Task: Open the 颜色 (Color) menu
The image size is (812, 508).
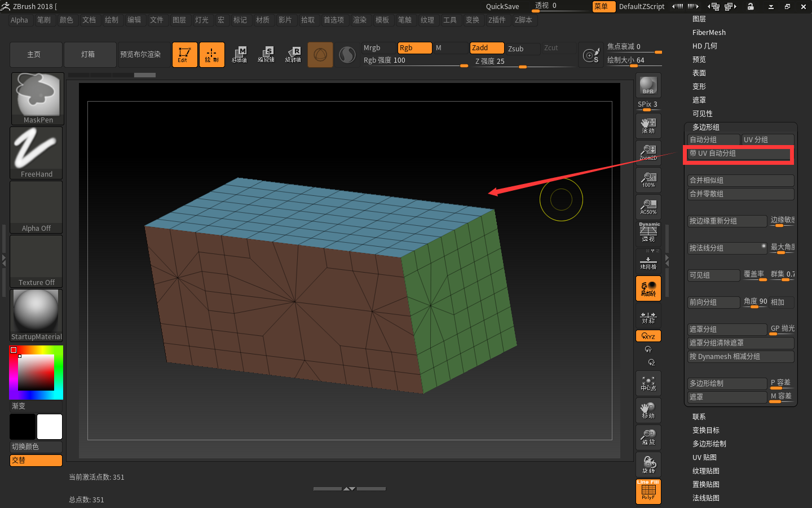Action: point(67,20)
